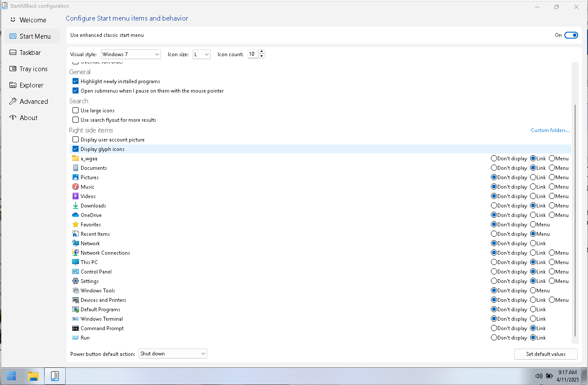Open File Explorer from the taskbar

click(33, 376)
